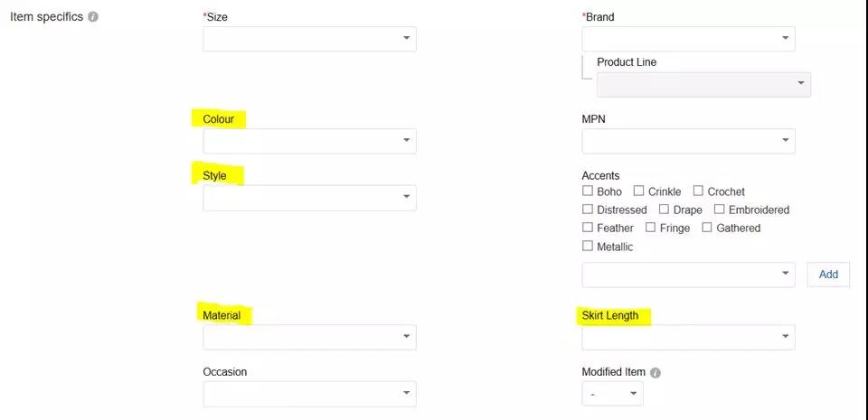Tick the Boho accent checkbox

click(588, 191)
